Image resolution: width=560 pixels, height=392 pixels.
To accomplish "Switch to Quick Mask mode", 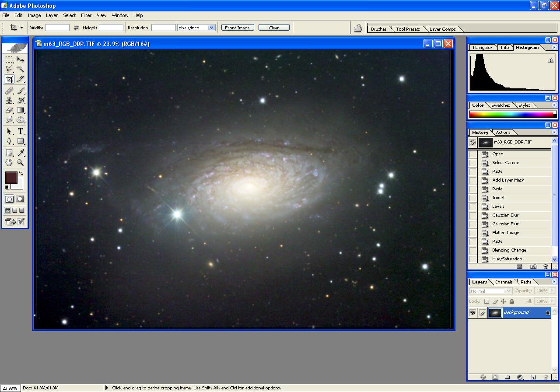I will point(21,199).
